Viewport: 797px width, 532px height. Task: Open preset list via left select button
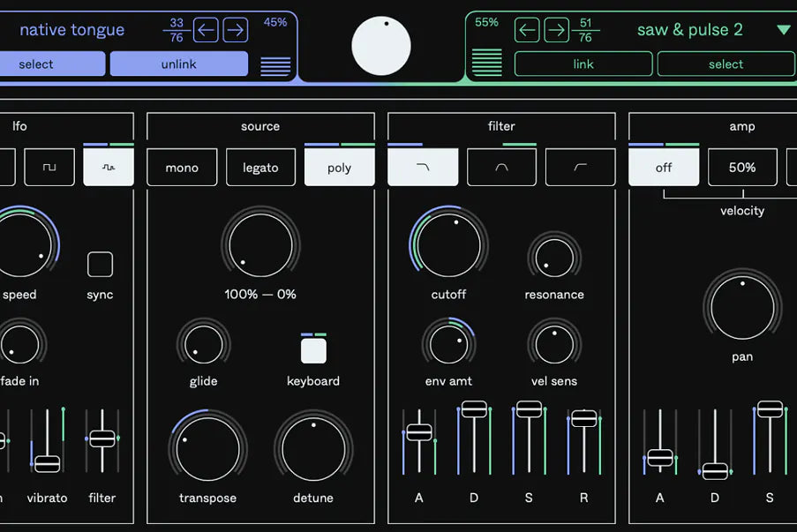(x=36, y=64)
